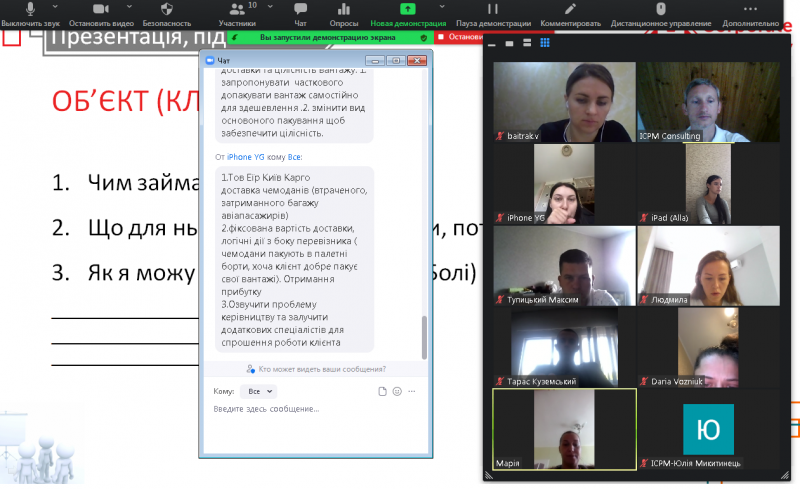Screen dimensions: 800x489
Task: Open Комментировать annotation tools
Action: pyautogui.click(x=570, y=14)
